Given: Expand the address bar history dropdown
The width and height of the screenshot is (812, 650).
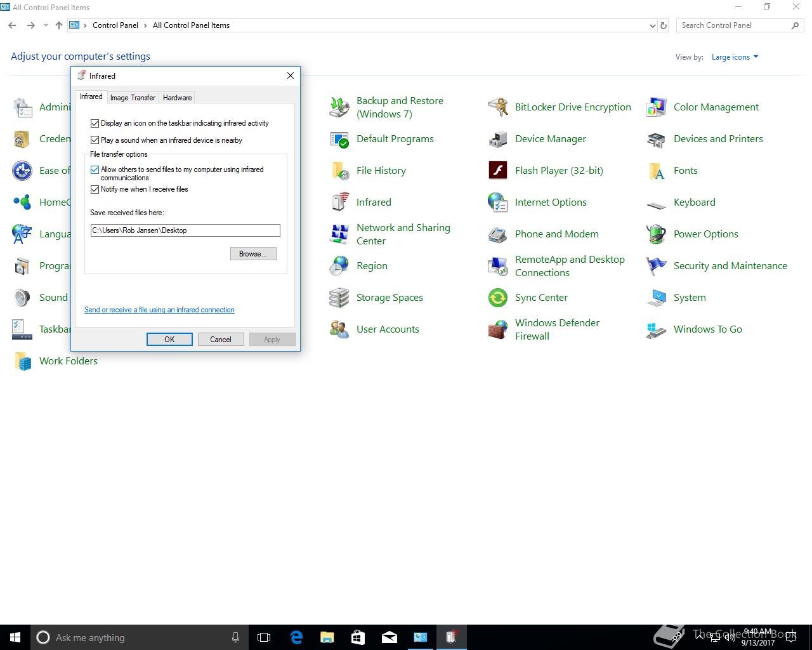Looking at the screenshot, I should [x=653, y=26].
